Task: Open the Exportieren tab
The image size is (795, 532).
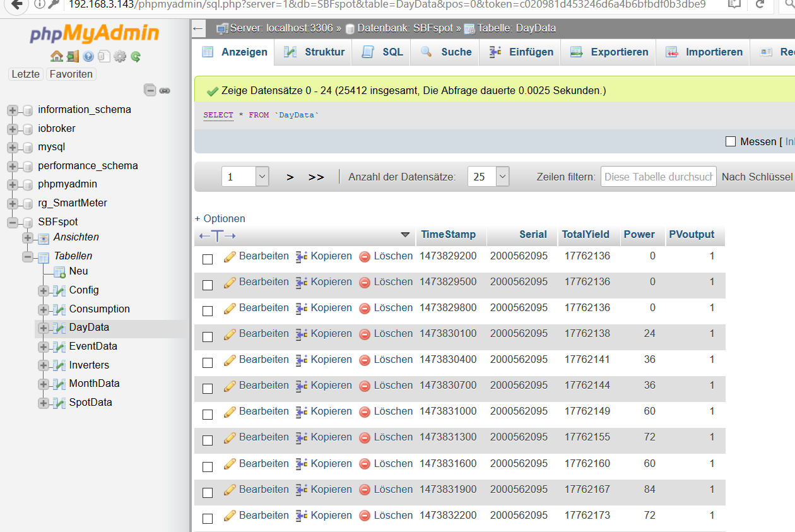Action: [x=609, y=52]
